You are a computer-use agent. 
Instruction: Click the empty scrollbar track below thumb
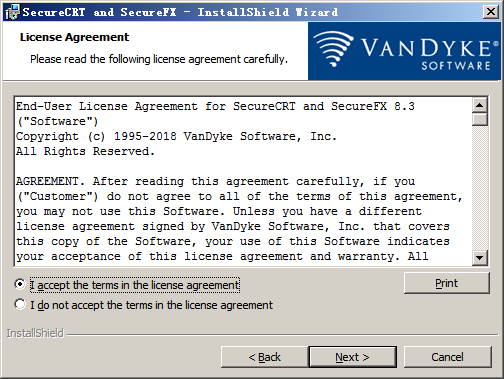480,188
